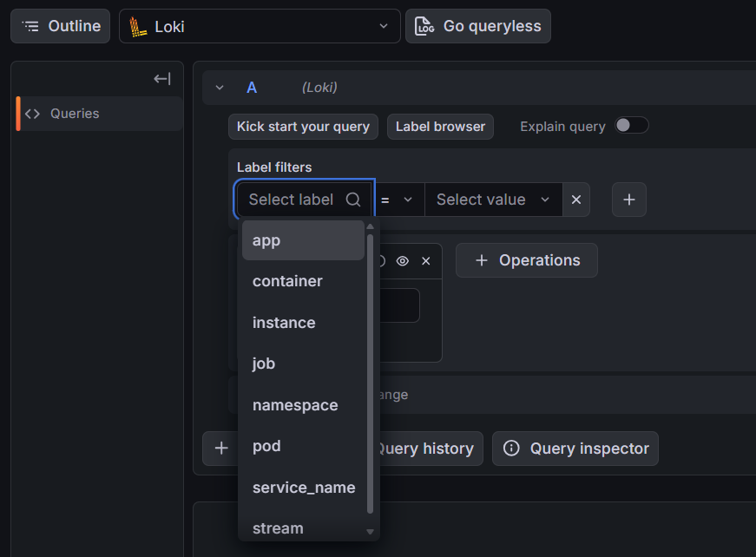Screen dimensions: 756x557
Task: Toggle operation visibility eye icon
Action: [403, 261]
